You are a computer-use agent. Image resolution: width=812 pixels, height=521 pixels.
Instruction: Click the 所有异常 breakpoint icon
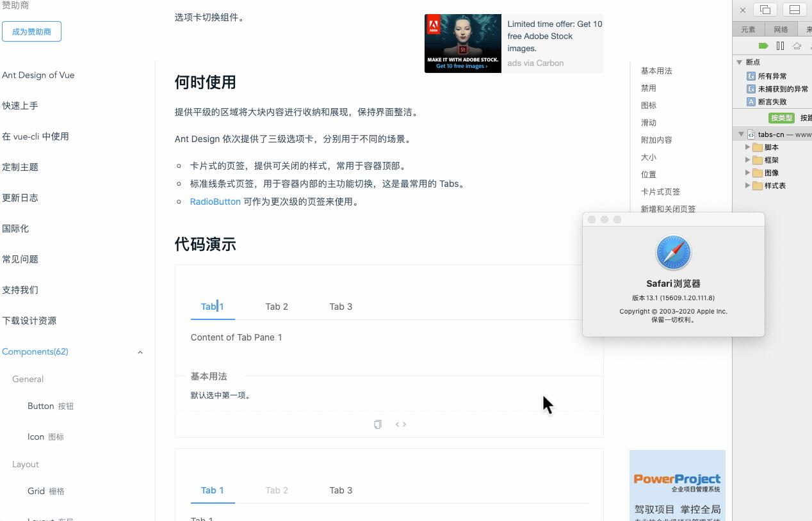coord(751,76)
